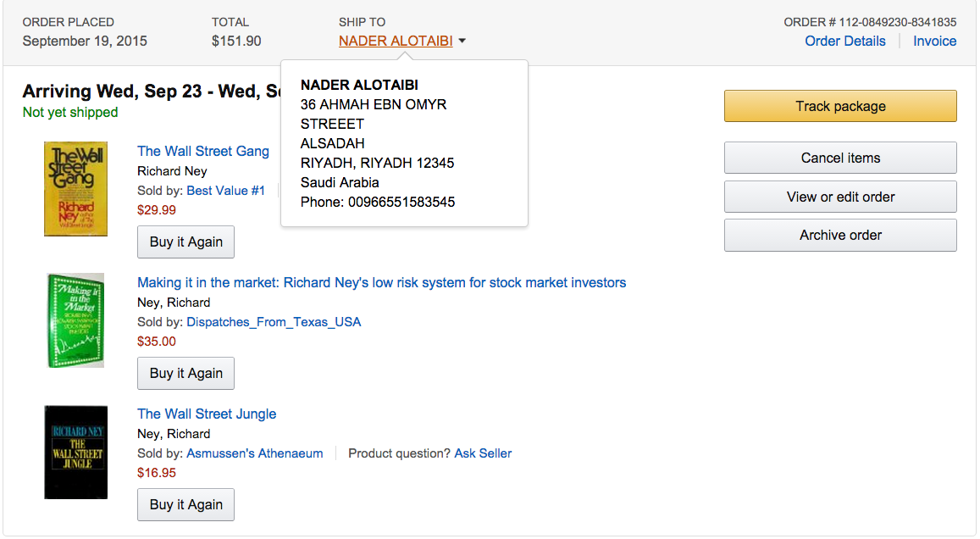Screen dimensions: 980x539
Task: Open The Wall Street Jungle title link
Action: click(207, 414)
